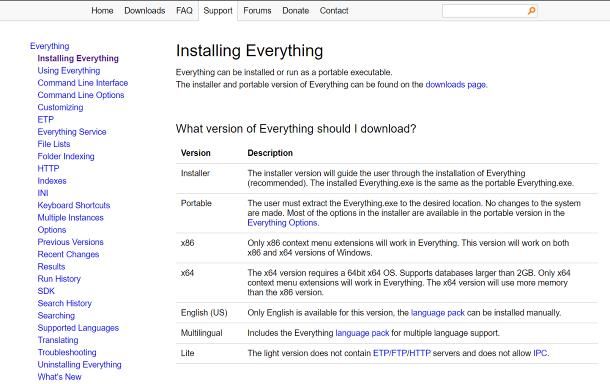Viewport: 610px width, 384px height.
Task: Go to the Downloads navigation item
Action: [x=145, y=11]
